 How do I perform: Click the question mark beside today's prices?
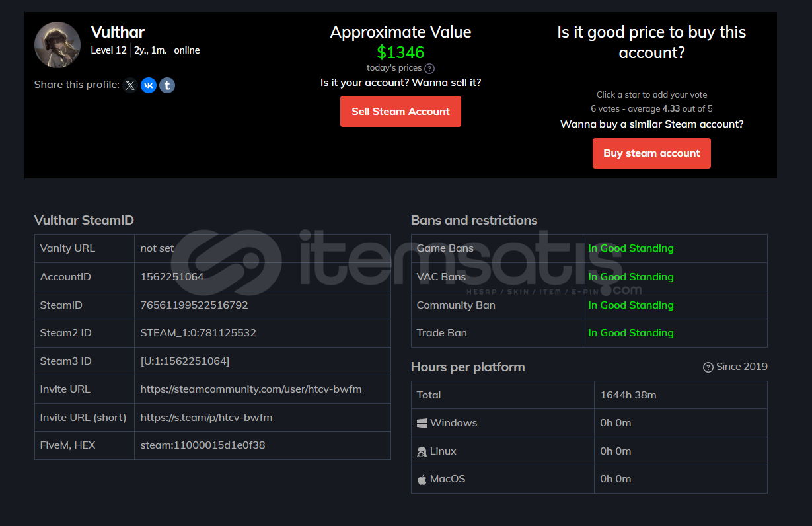[x=429, y=68]
